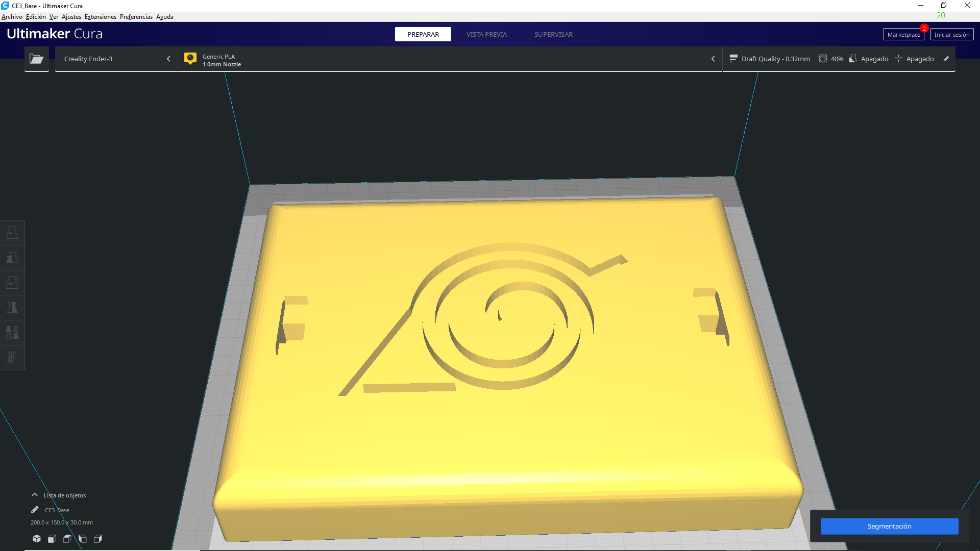Switch to 3D perspective view cube
This screenshot has height=551, width=980.
pyautogui.click(x=37, y=539)
